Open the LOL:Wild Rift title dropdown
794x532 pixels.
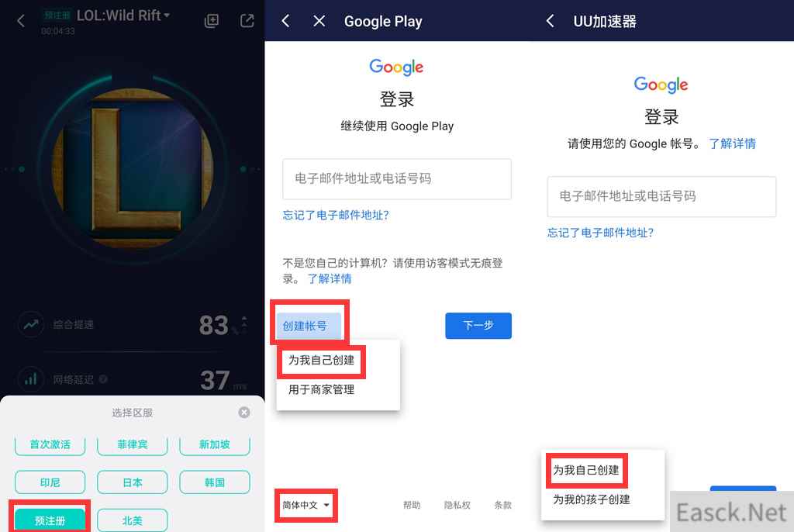123,16
